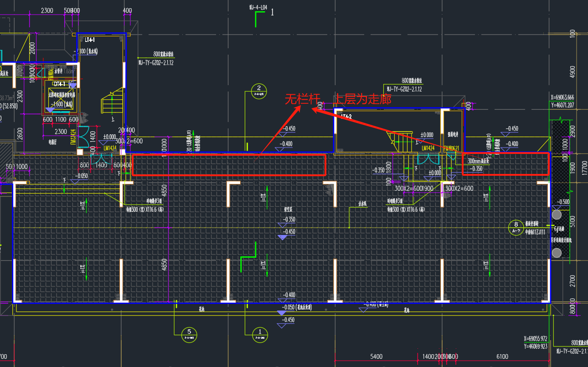Select the -1.600 pit elevation text
The image size is (588, 367).
coord(62,104)
